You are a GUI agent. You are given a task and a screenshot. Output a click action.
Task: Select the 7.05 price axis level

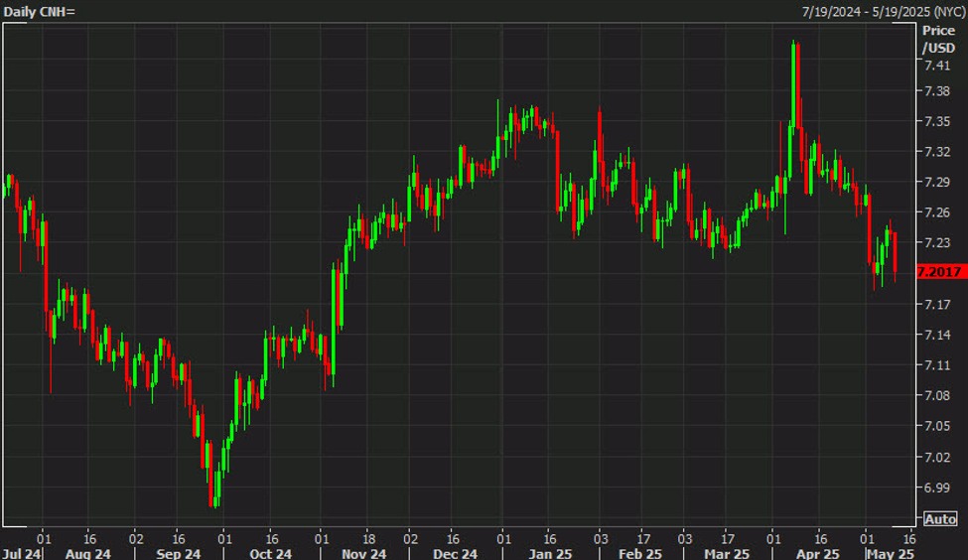pos(938,426)
